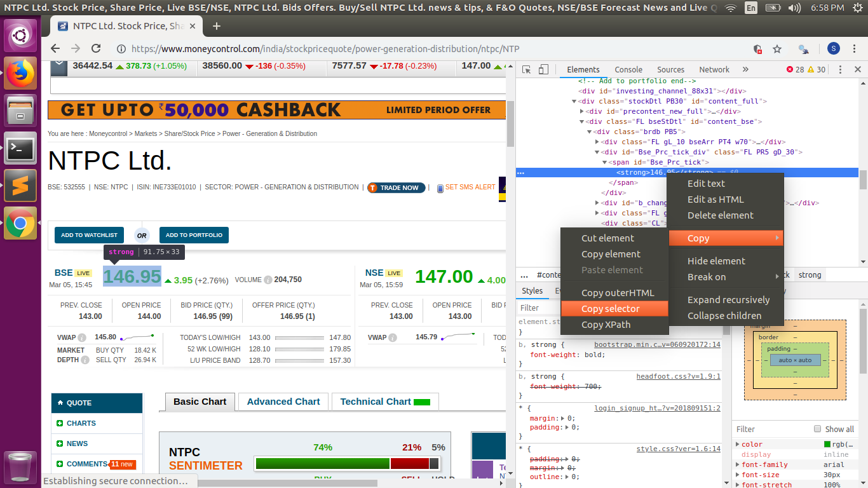Image resolution: width=868 pixels, height=488 pixels.
Task: Collapse the div stockDtl PB30 node
Action: tap(574, 101)
